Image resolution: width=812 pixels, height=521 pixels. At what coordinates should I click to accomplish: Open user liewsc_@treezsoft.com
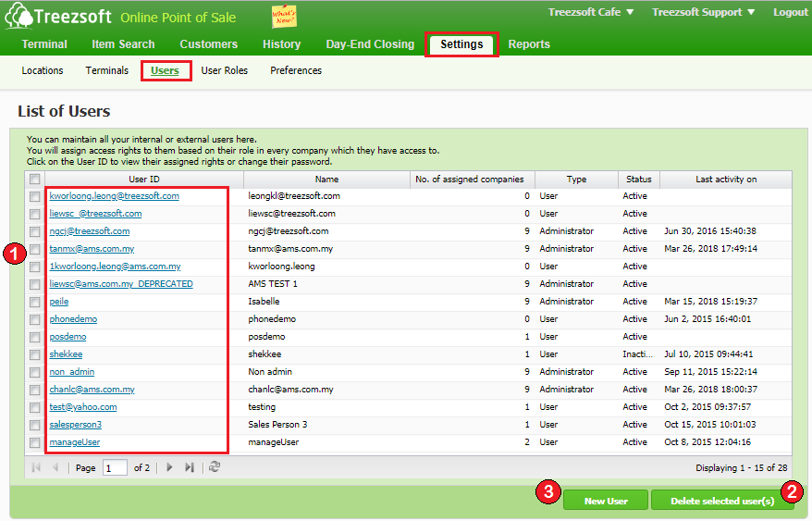[95, 214]
